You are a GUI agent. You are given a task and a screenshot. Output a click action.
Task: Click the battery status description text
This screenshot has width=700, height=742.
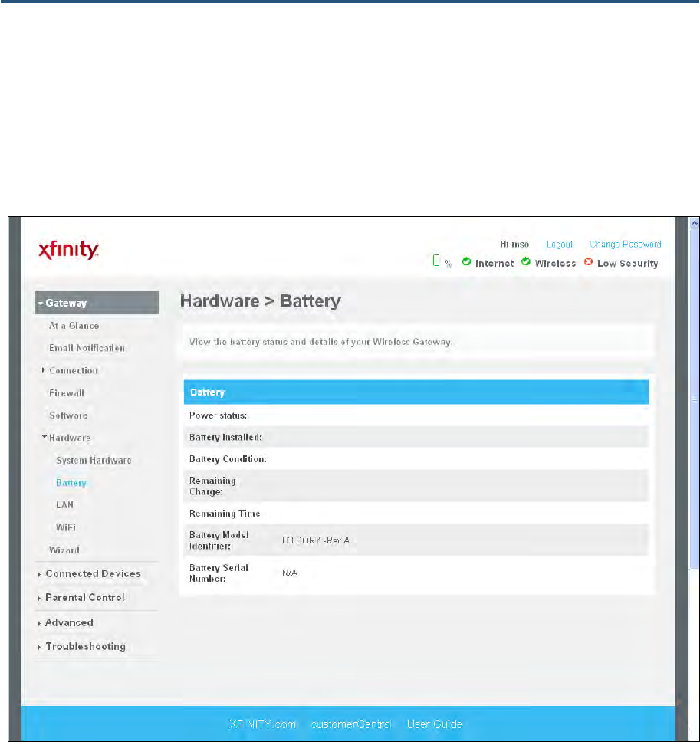tap(321, 342)
